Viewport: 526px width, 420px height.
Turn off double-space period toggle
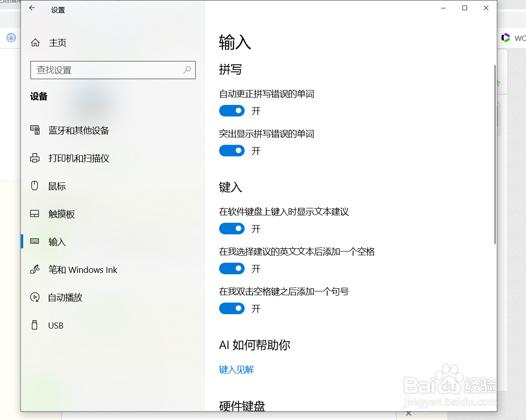coord(232,308)
